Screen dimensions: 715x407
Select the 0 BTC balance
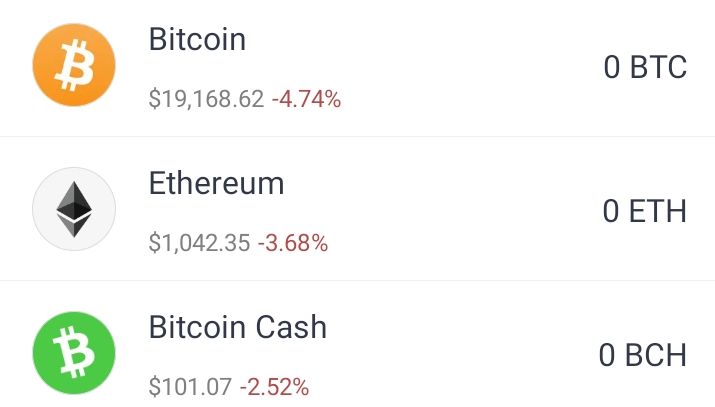tap(645, 67)
